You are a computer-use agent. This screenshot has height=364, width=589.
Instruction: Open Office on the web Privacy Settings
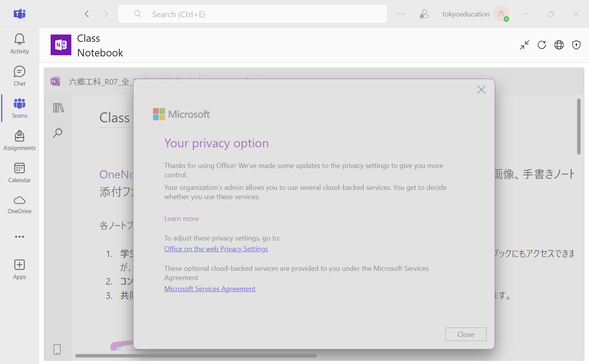[216, 249]
